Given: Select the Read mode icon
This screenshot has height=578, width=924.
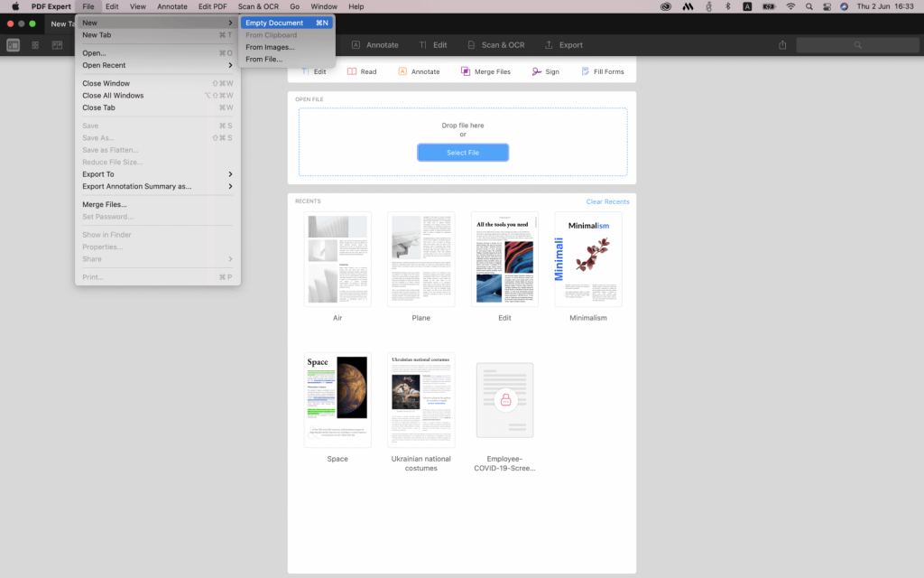Looking at the screenshot, I should [362, 70].
